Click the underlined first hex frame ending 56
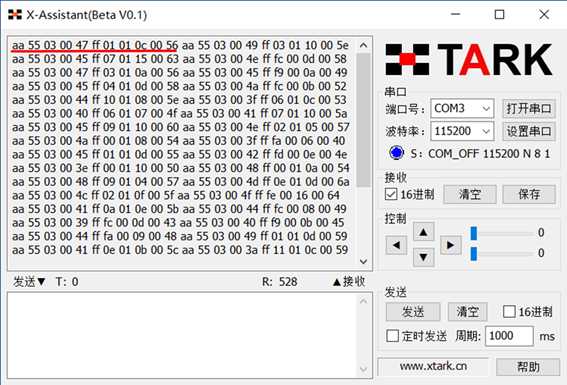567x385 pixels. [x=95, y=46]
